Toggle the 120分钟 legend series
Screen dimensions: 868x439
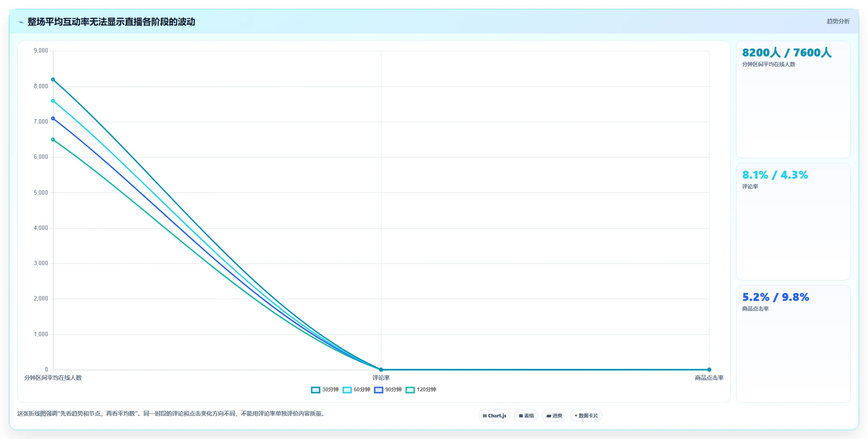(x=421, y=390)
